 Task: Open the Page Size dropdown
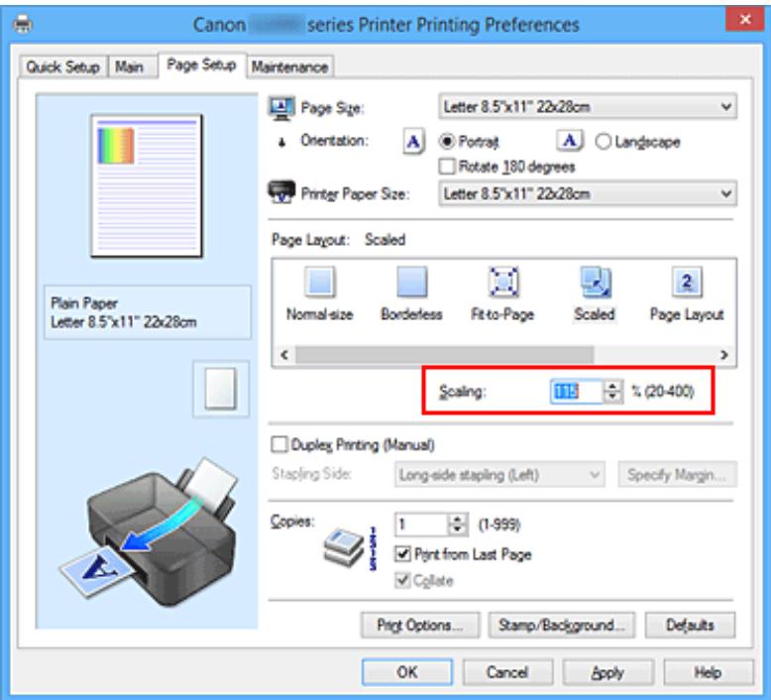point(588,107)
